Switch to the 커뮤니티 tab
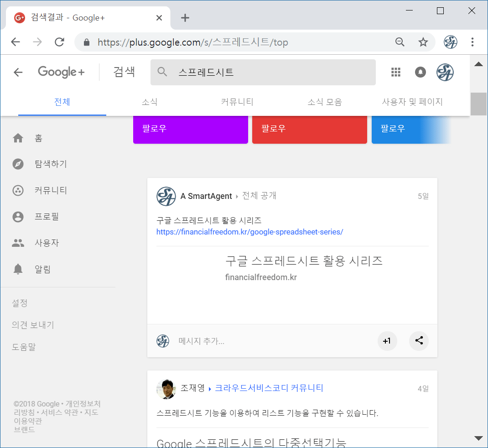 tap(237, 102)
